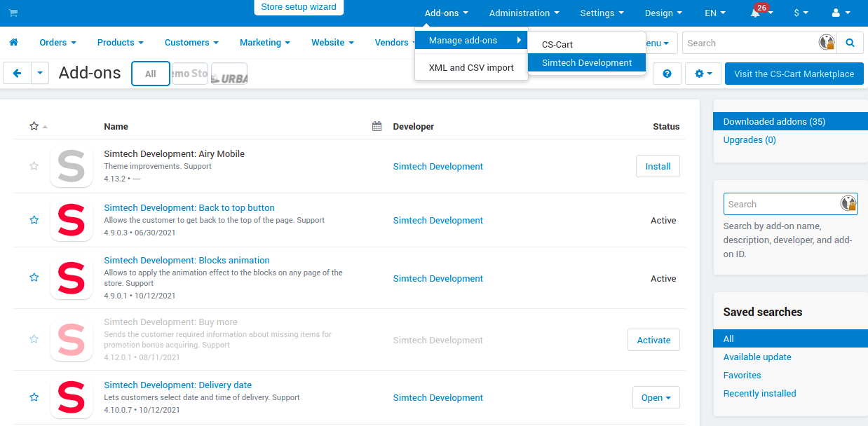The width and height of the screenshot is (868, 426).
Task: Open Favorites saved search
Action: click(x=742, y=375)
